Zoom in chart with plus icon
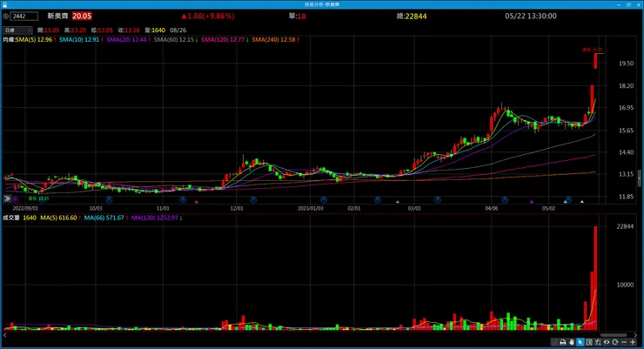The width and height of the screenshot is (644, 349). 633,342
